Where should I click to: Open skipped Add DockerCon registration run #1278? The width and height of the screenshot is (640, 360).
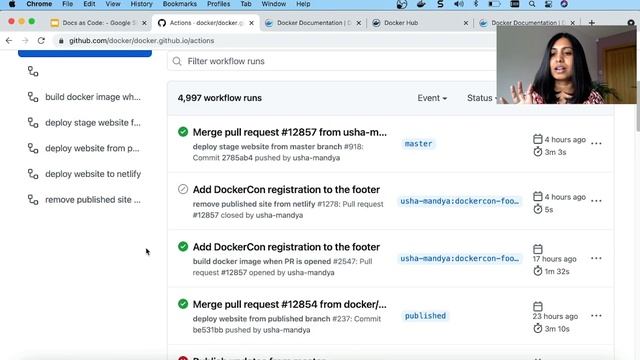pyautogui.click(x=286, y=190)
